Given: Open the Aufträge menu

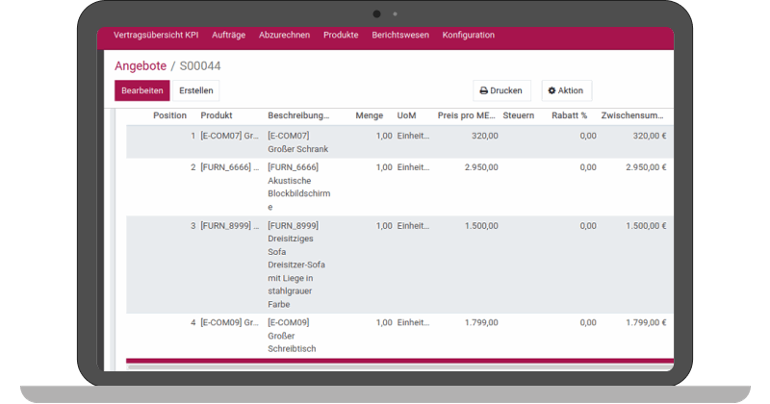Looking at the screenshot, I should [x=228, y=35].
